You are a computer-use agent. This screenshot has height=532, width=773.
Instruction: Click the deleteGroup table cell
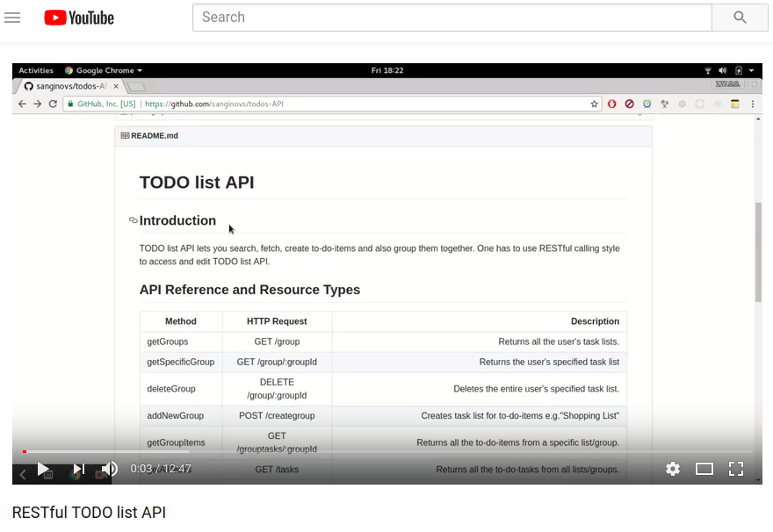[182, 389]
